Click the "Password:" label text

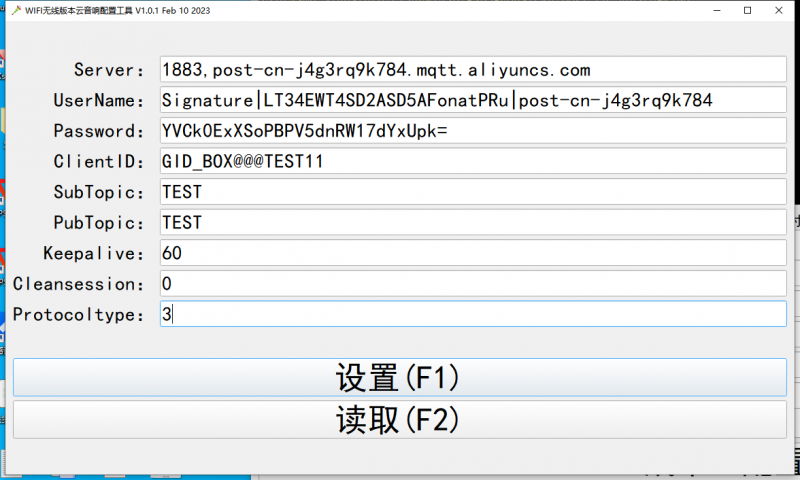click(x=99, y=131)
